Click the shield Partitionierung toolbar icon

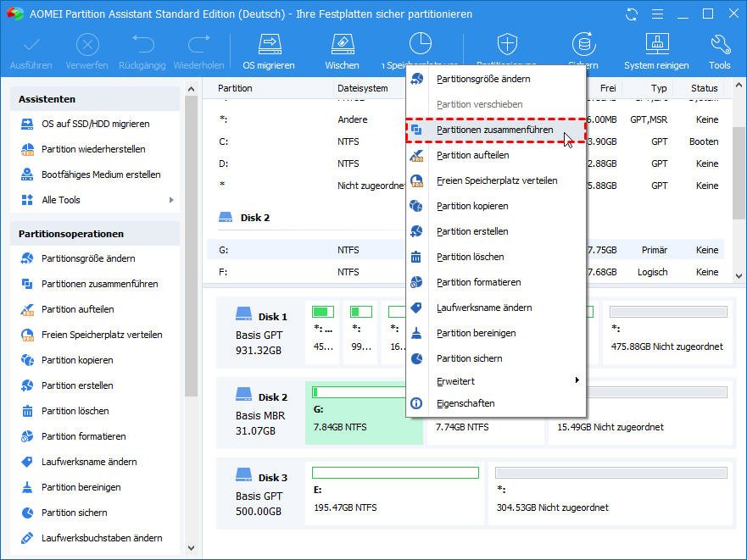[507, 44]
